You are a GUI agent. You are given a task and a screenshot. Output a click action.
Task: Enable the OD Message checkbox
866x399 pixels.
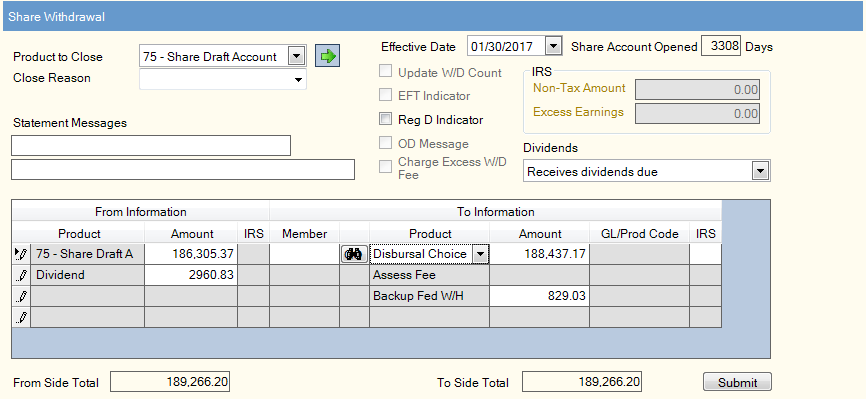pyautogui.click(x=386, y=143)
